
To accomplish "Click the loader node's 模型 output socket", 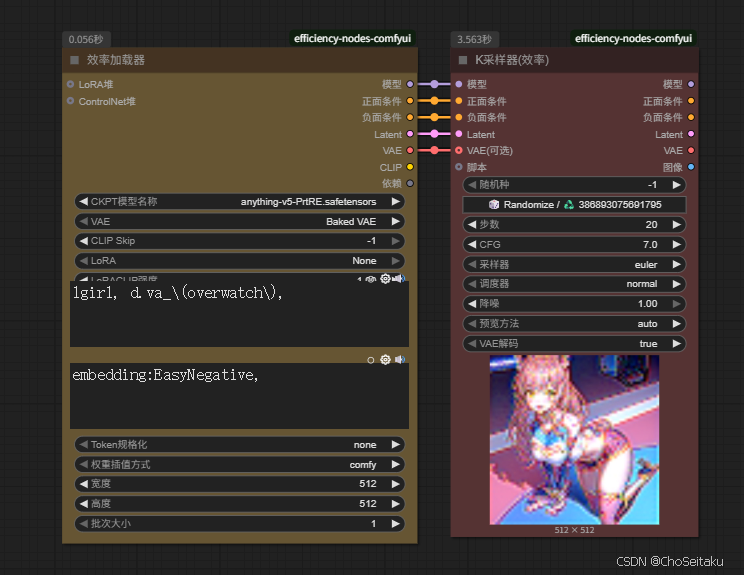I will pyautogui.click(x=410, y=84).
